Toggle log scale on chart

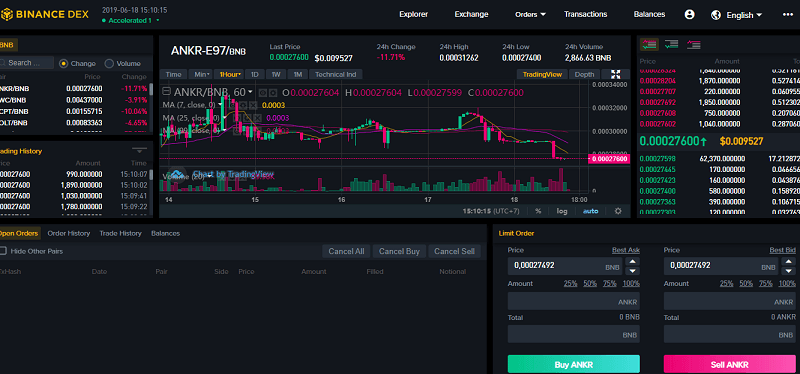pos(562,211)
